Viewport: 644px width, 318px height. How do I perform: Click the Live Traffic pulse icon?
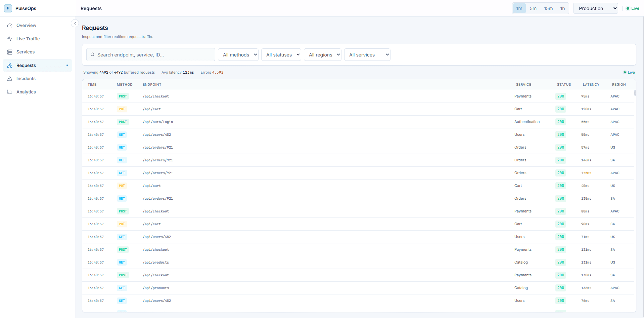(x=10, y=39)
